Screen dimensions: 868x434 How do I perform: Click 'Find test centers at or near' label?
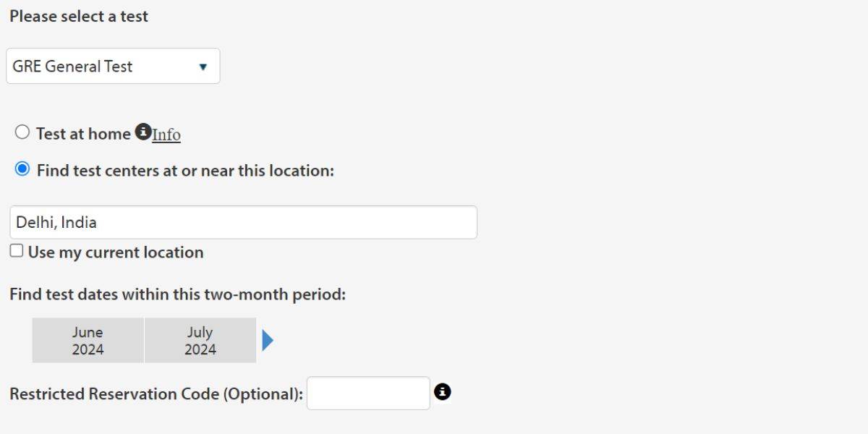point(185,171)
